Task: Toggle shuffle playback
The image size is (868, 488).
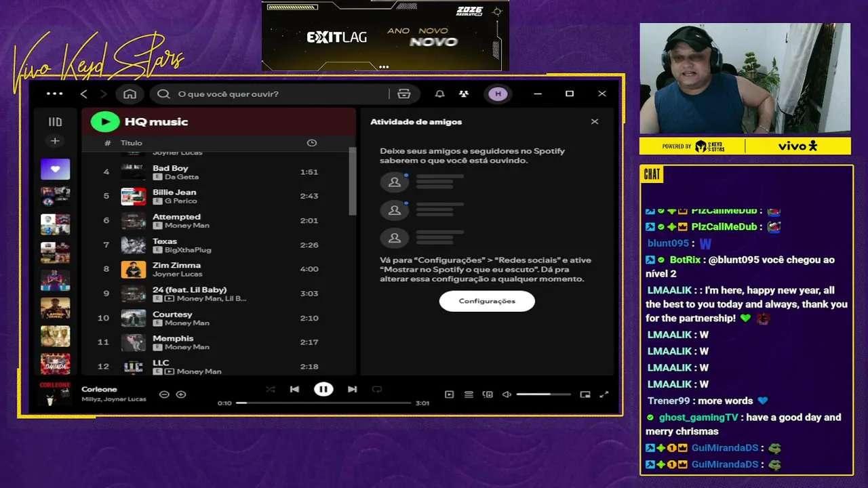Action: click(x=271, y=389)
